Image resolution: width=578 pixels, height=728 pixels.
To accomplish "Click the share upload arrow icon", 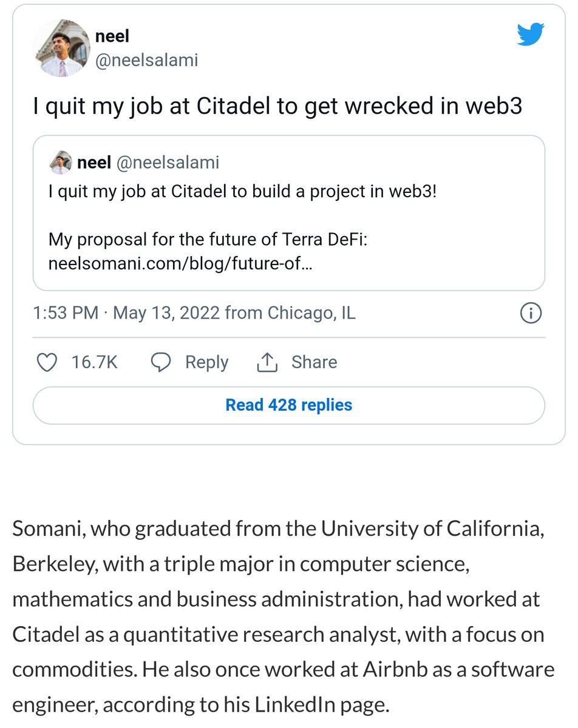I will (x=267, y=362).
